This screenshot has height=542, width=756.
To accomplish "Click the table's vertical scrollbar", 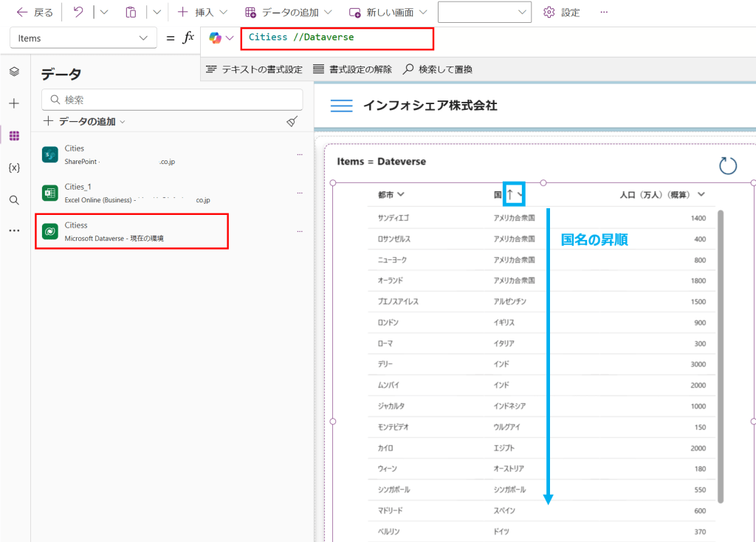I will coord(721,354).
